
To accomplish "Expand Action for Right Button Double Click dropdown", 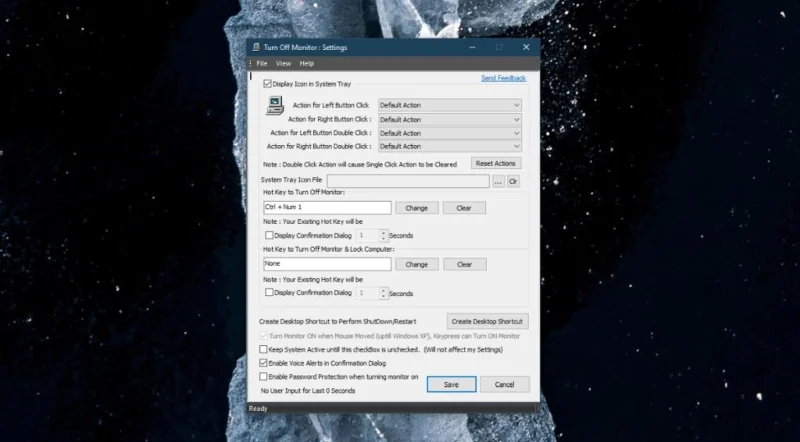I will coord(449,146).
